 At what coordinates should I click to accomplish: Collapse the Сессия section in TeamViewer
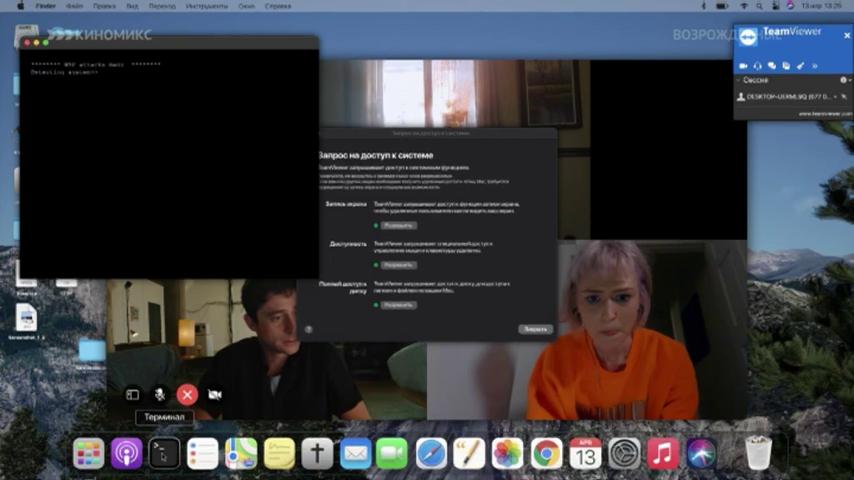pyautogui.click(x=739, y=80)
